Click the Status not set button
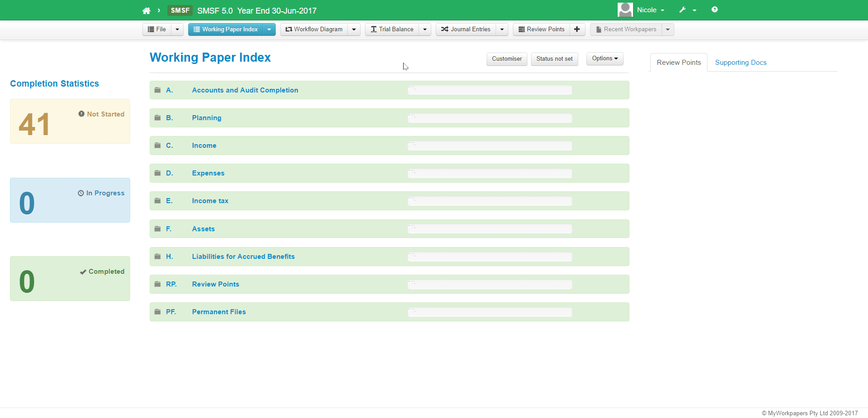868x418 pixels. 554,59
